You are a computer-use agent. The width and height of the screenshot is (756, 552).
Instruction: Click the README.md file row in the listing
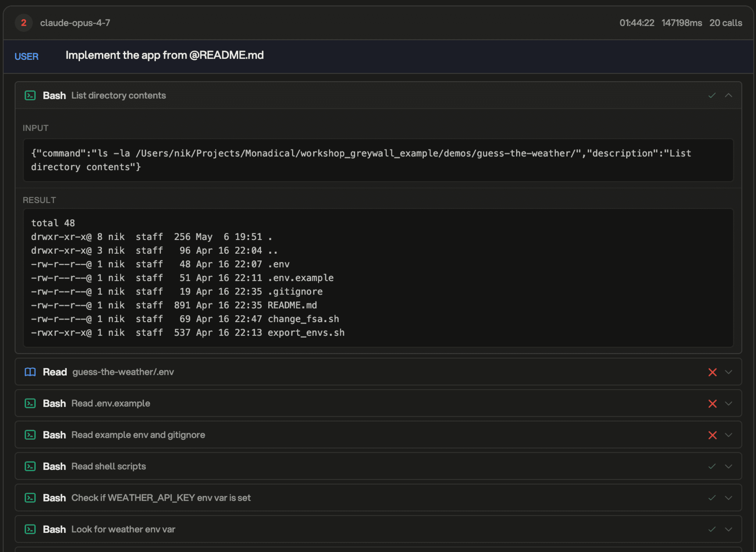[174, 305]
